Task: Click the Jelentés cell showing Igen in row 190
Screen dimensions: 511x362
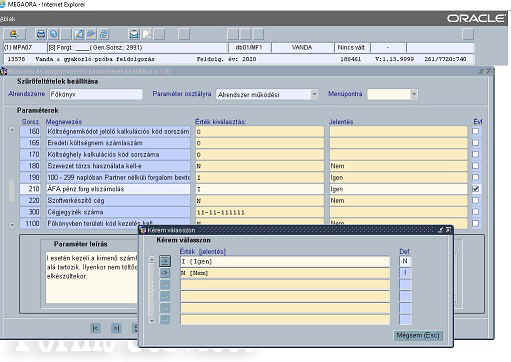Action: pos(398,178)
